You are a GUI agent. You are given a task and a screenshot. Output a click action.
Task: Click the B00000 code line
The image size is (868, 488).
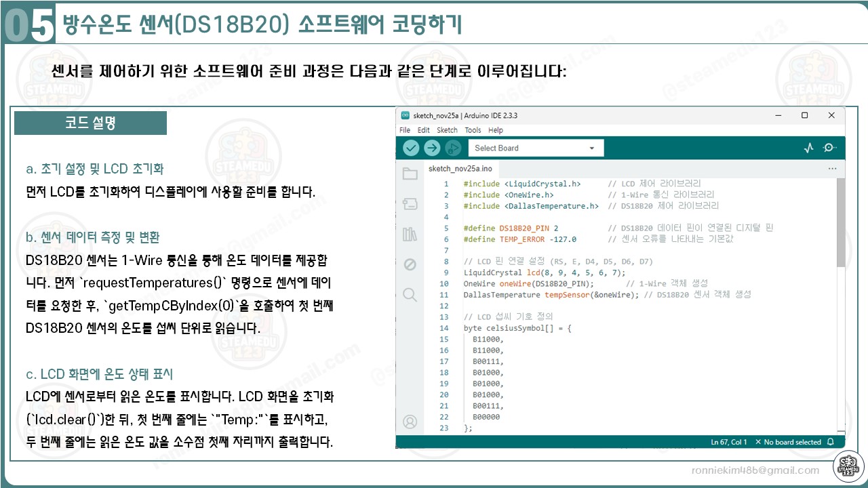point(486,417)
